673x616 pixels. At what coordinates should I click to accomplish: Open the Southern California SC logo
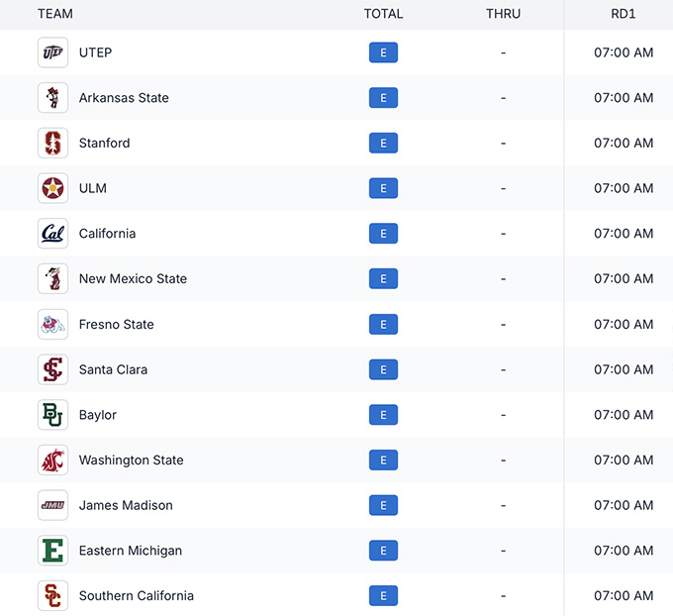pos(52,596)
